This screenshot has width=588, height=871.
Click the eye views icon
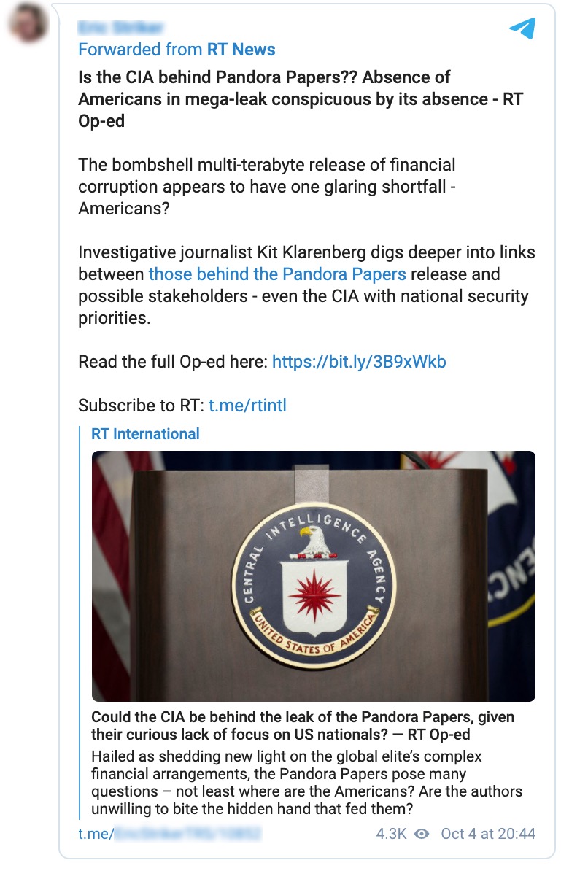point(421,833)
